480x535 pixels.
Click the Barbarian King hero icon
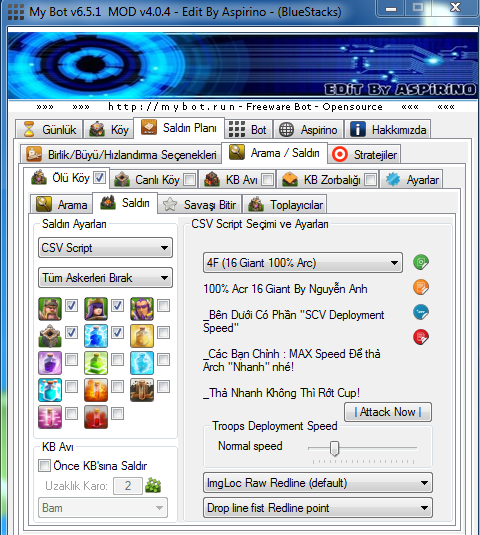[x=50, y=309]
